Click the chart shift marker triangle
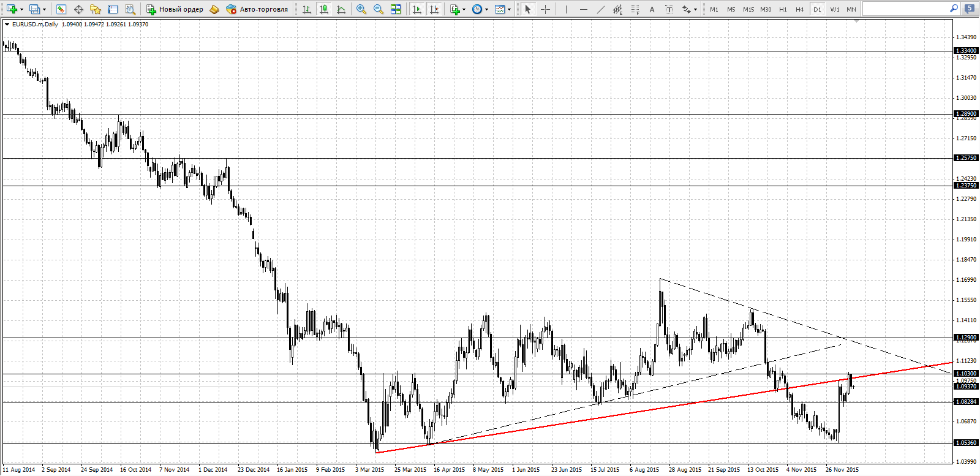980x476 pixels. [x=856, y=21]
